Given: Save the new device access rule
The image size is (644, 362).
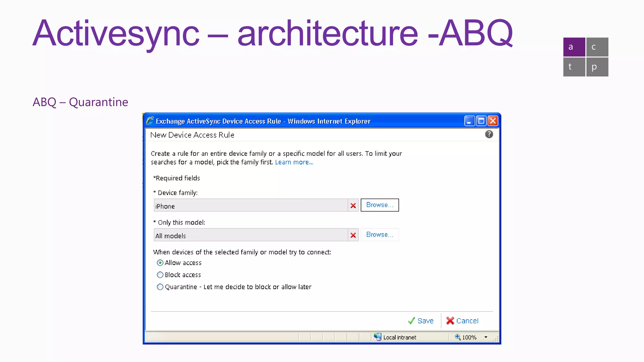Looking at the screenshot, I should 420,321.
